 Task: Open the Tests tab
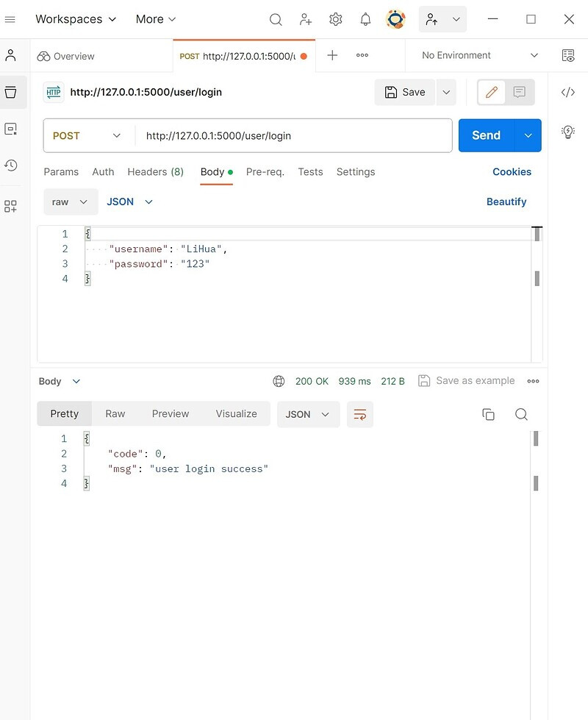pyautogui.click(x=310, y=172)
